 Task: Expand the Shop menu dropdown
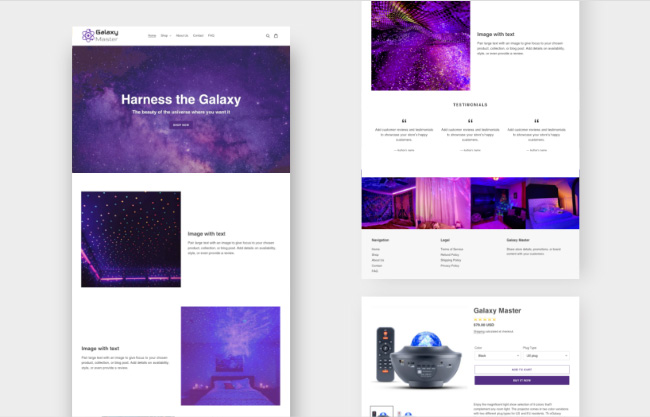165,35
